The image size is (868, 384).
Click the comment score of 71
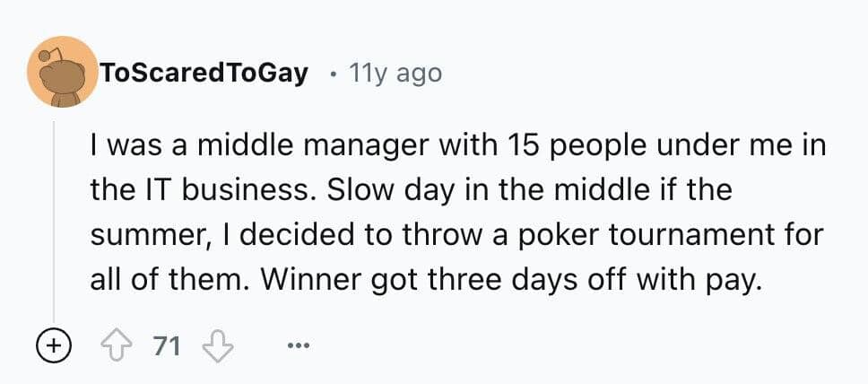[x=166, y=346]
